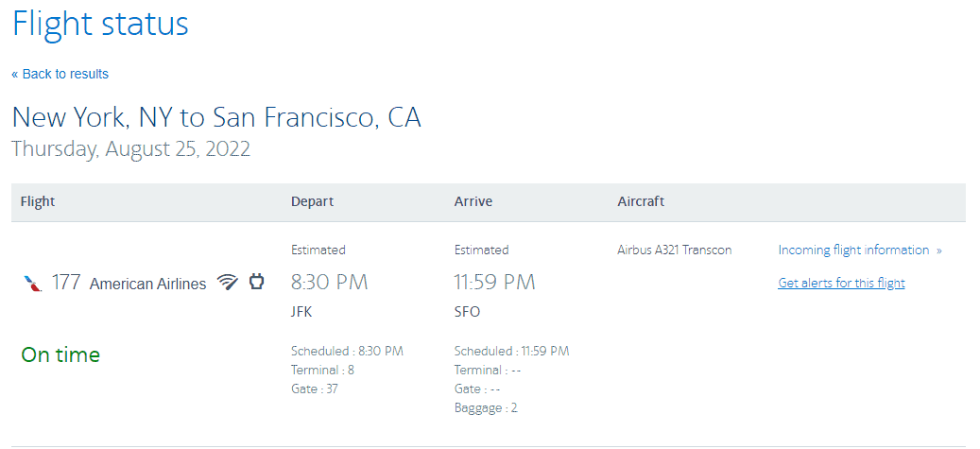Click the flight number 177
Image resolution: width=980 pixels, height=449 pixels.
tap(66, 283)
